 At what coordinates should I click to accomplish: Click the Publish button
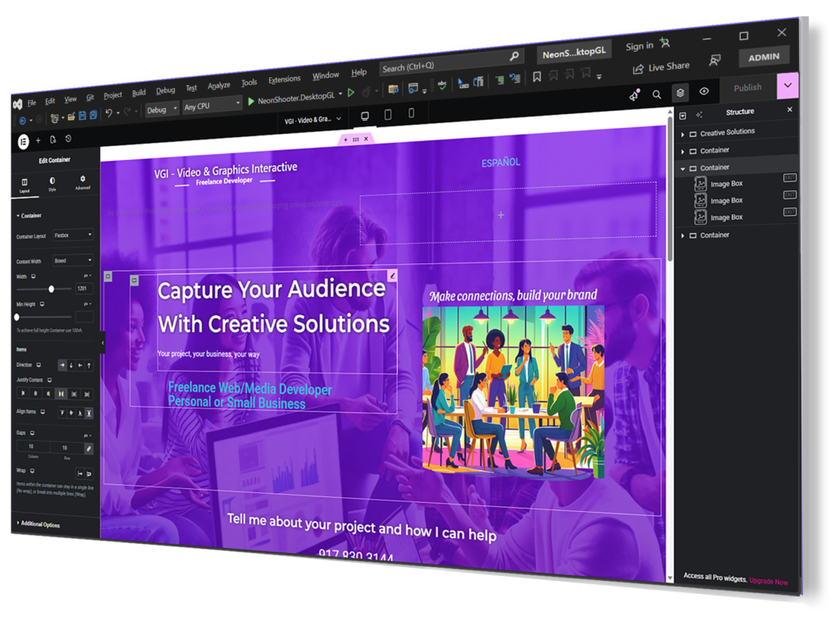tap(747, 88)
